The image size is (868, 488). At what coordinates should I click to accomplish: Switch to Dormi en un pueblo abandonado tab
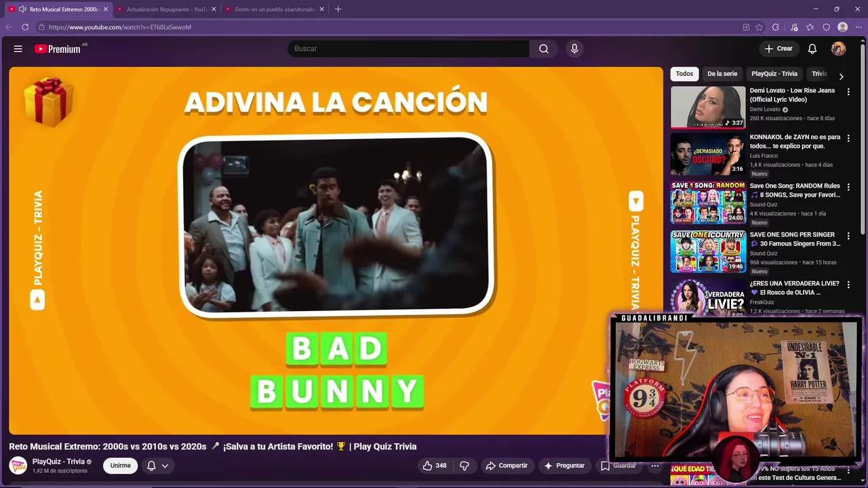tap(275, 9)
